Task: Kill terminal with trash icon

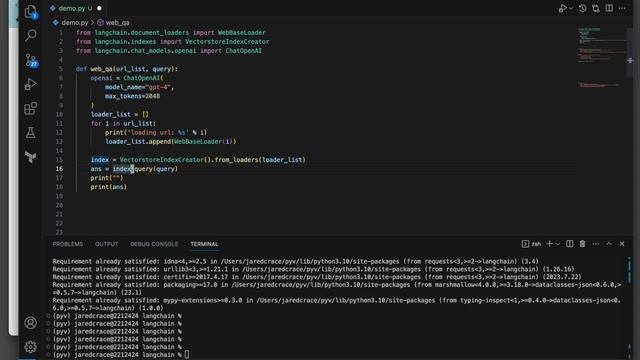Action: (582, 244)
